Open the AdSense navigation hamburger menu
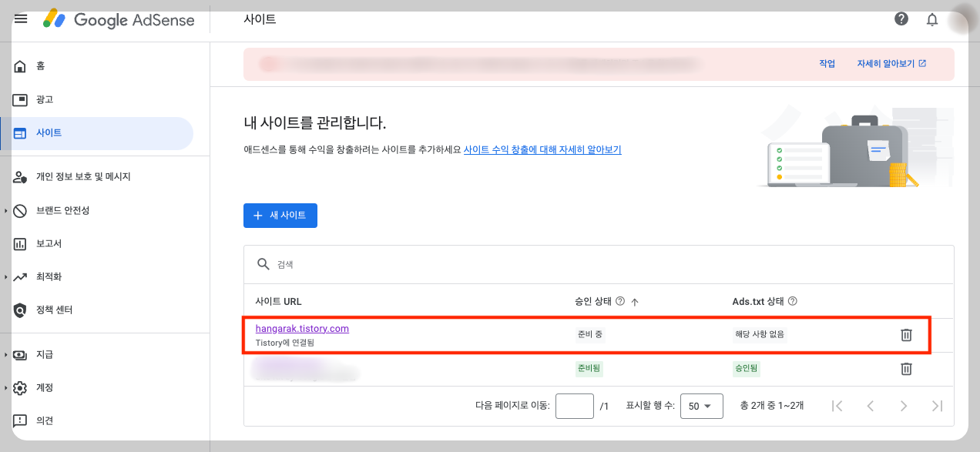 click(x=21, y=19)
